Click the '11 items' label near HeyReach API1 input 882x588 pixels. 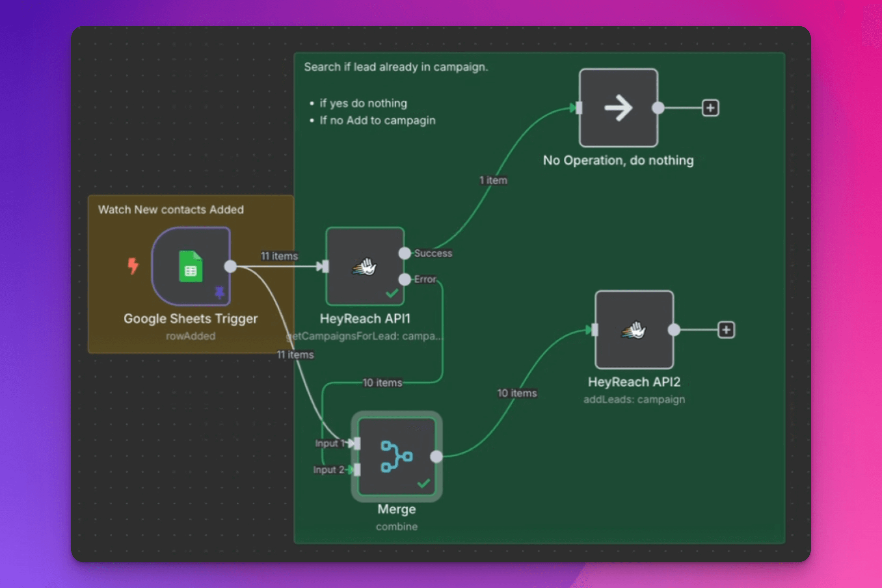coord(279,256)
